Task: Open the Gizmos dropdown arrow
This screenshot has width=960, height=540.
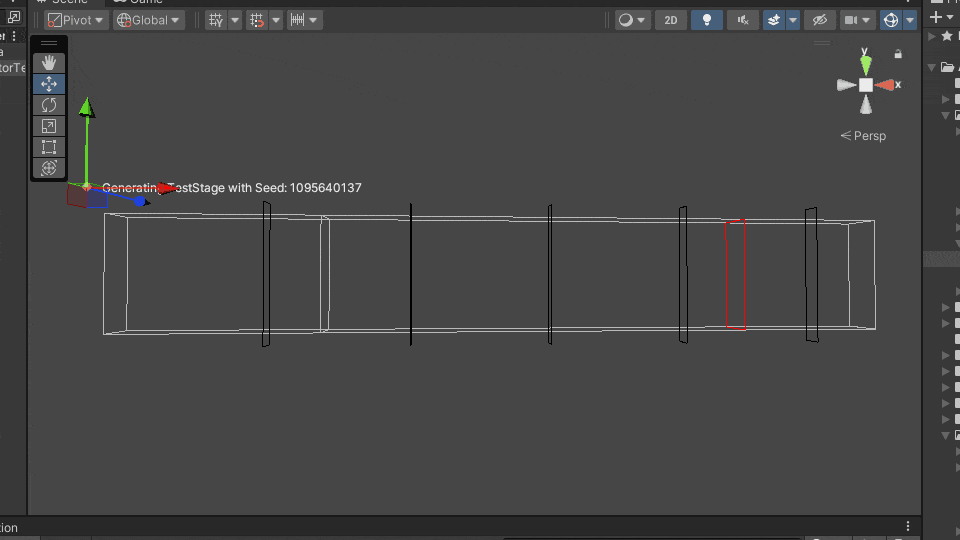Action: 910,20
